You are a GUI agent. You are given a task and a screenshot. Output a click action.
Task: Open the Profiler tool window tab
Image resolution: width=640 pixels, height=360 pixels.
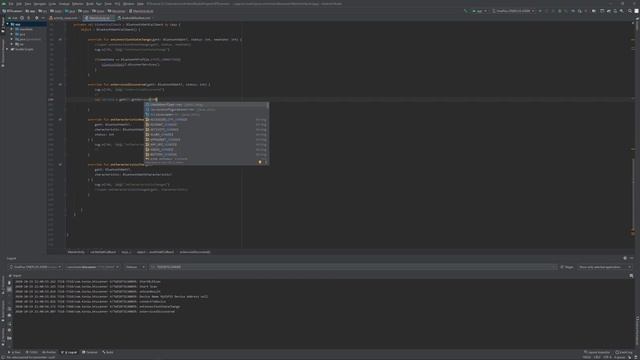pos(49,352)
